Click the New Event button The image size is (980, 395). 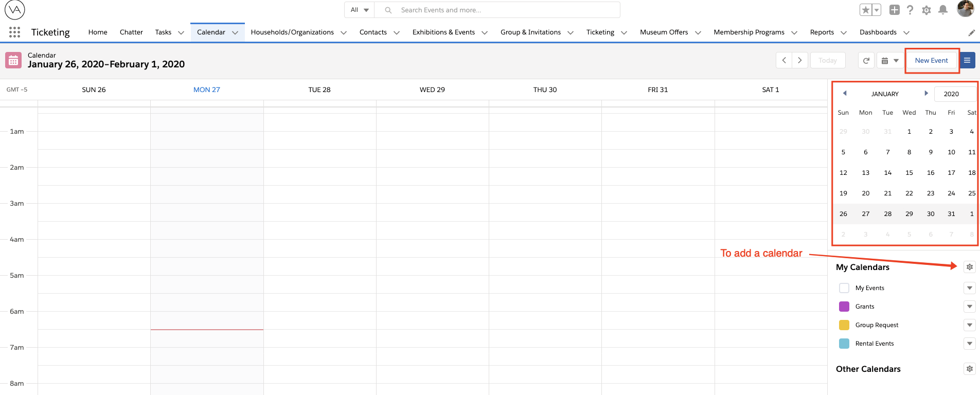click(931, 61)
